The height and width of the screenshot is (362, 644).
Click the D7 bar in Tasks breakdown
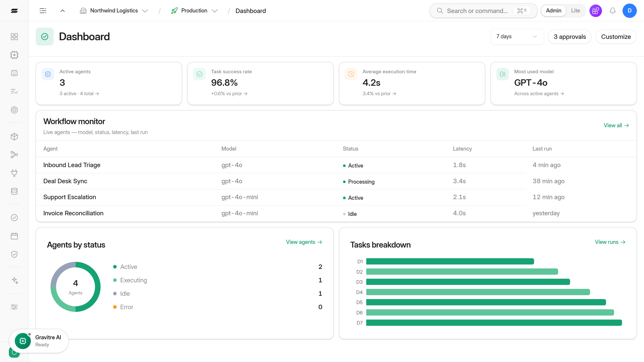494,323
